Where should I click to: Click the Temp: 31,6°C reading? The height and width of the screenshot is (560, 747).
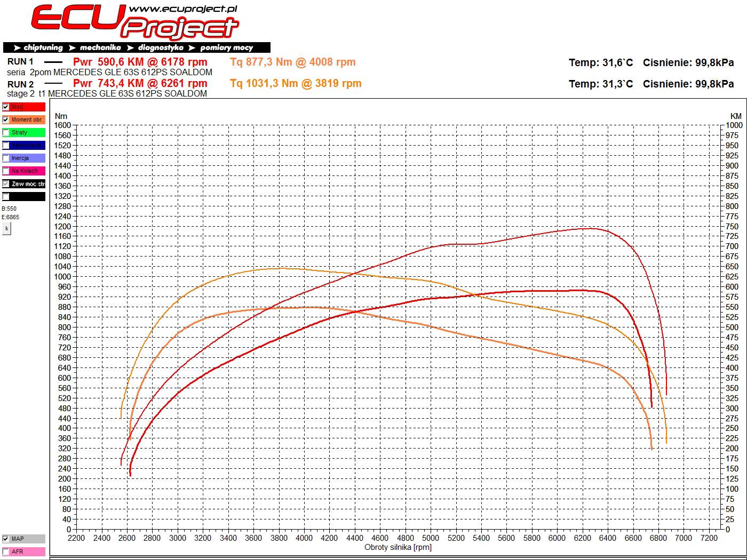pyautogui.click(x=601, y=62)
